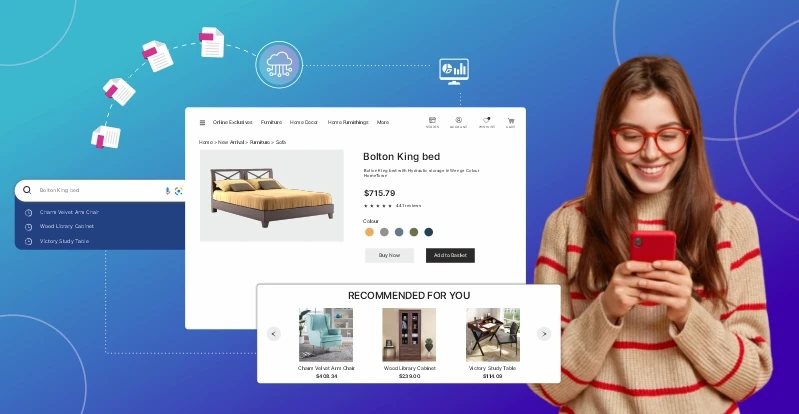The height and width of the screenshot is (414, 799).
Task: Click the magnifier search icon
Action: 28,190
